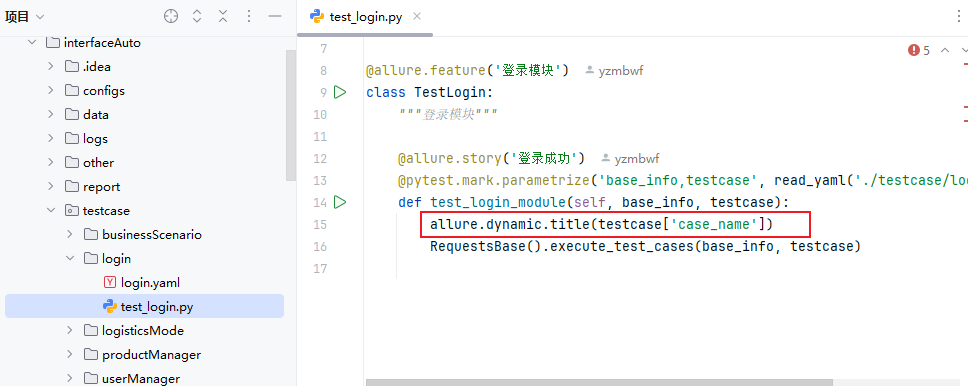Click RequestsBase() on line 16
The image size is (968, 386).
click(x=486, y=246)
